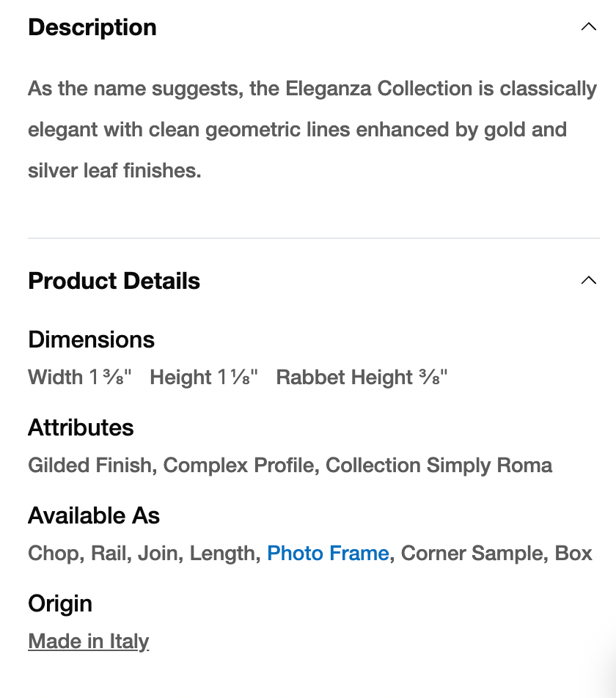The height and width of the screenshot is (698, 616).
Task: Click the Attributes subheading
Action: pos(81,427)
